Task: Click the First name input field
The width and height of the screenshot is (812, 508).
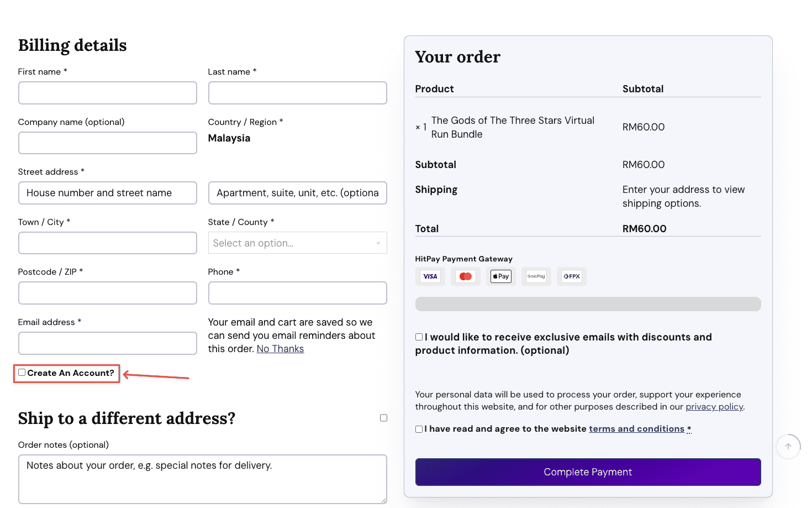Action: click(108, 93)
